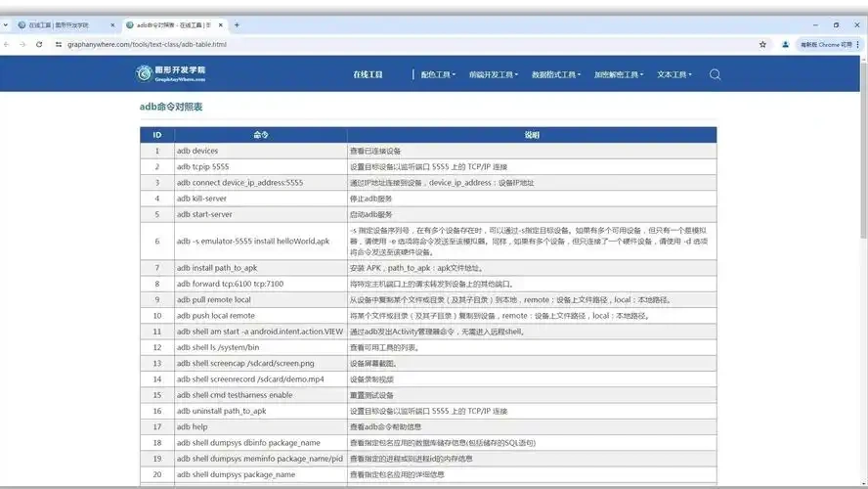Close the first 在线工具 browser tab
This screenshot has height=489, width=868.
pyautogui.click(x=112, y=24)
